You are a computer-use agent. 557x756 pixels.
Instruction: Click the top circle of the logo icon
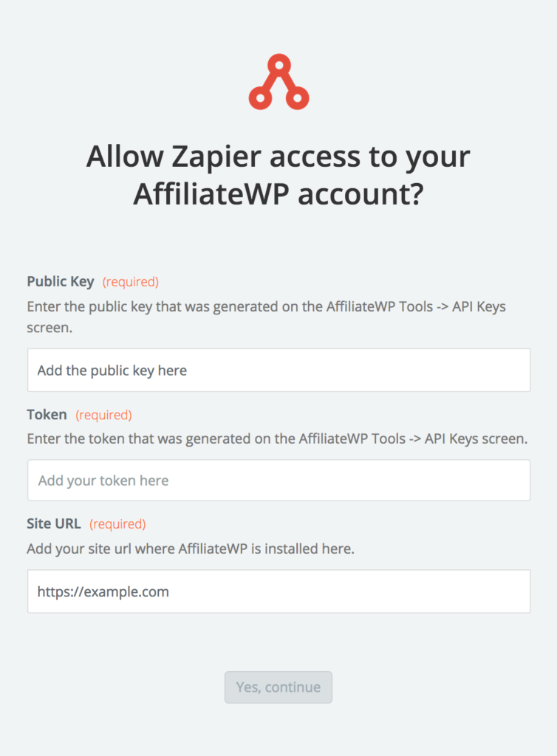point(278,64)
